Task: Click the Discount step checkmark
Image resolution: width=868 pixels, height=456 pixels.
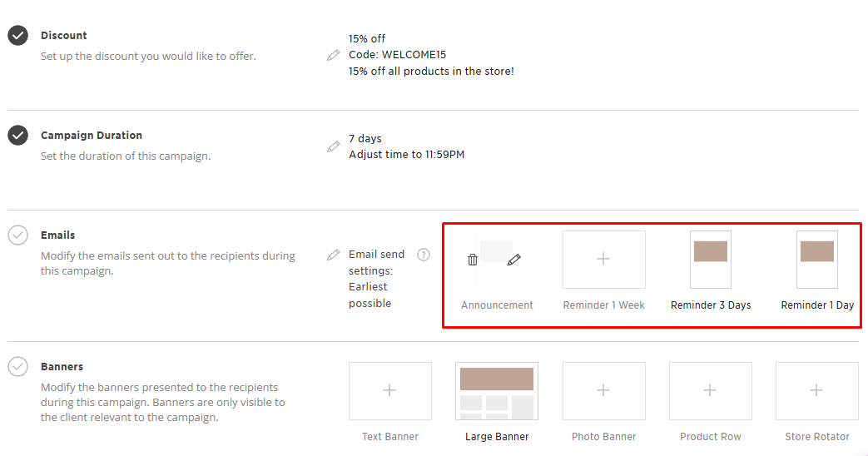Action: tap(18, 35)
